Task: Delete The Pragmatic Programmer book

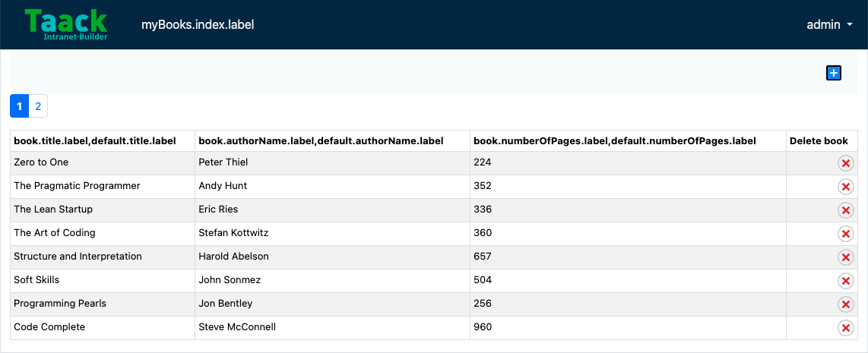Action: [x=845, y=187]
